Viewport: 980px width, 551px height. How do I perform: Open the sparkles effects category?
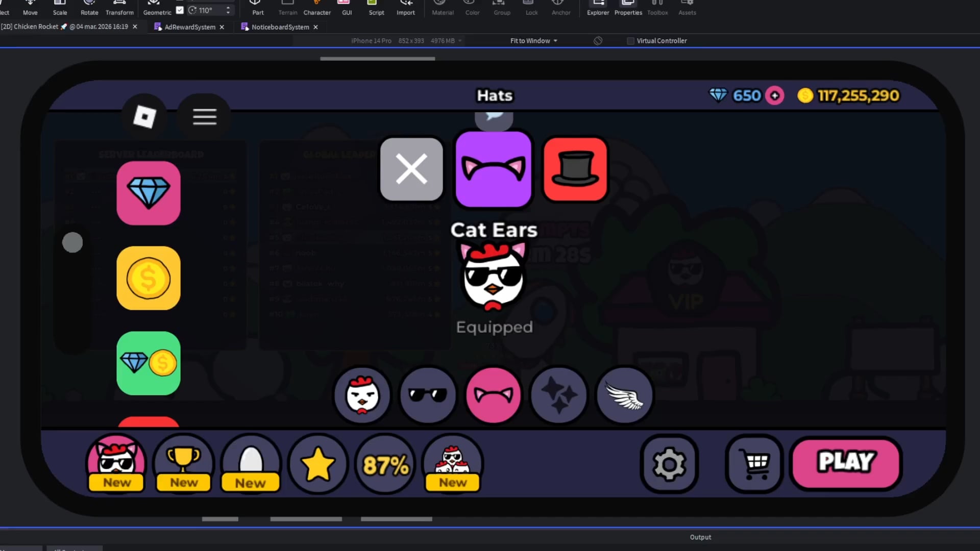click(559, 395)
